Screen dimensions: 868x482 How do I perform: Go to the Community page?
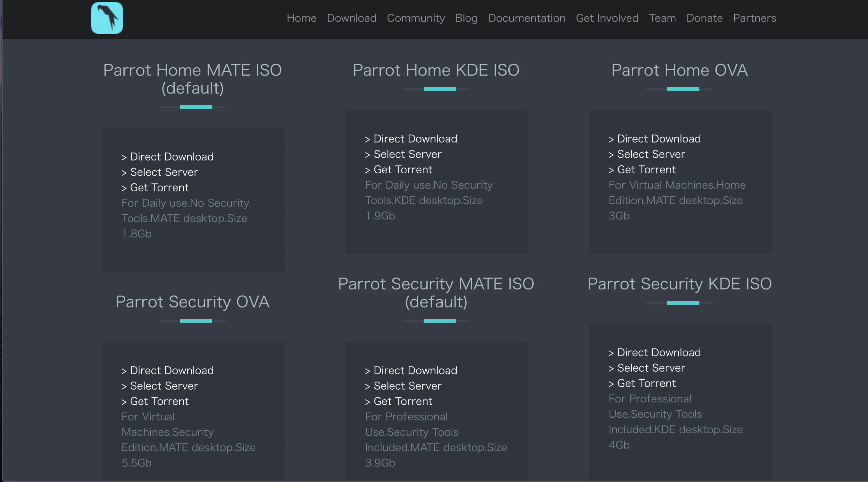pyautogui.click(x=415, y=18)
